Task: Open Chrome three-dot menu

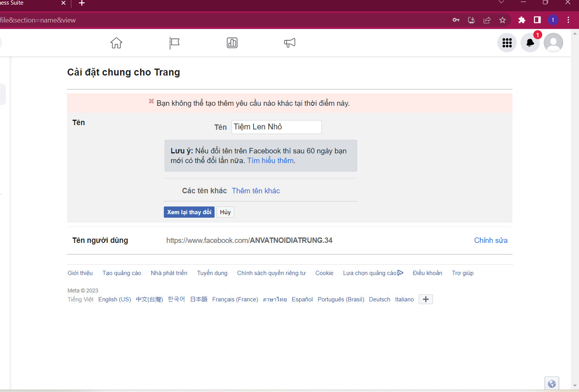Action: click(568, 20)
